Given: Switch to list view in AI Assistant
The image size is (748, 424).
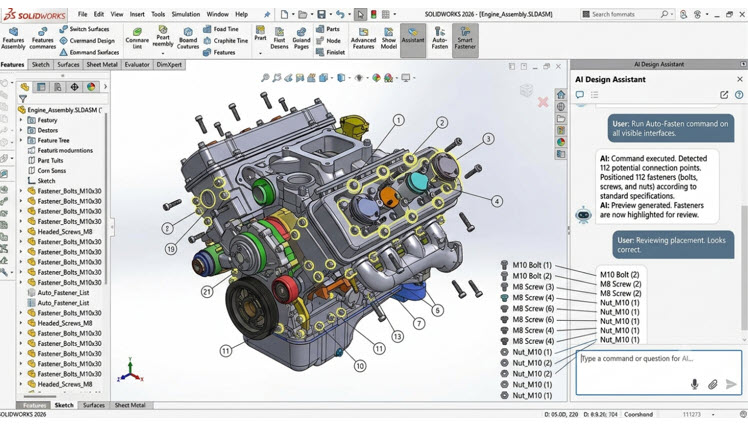Looking at the screenshot, I should (x=594, y=94).
